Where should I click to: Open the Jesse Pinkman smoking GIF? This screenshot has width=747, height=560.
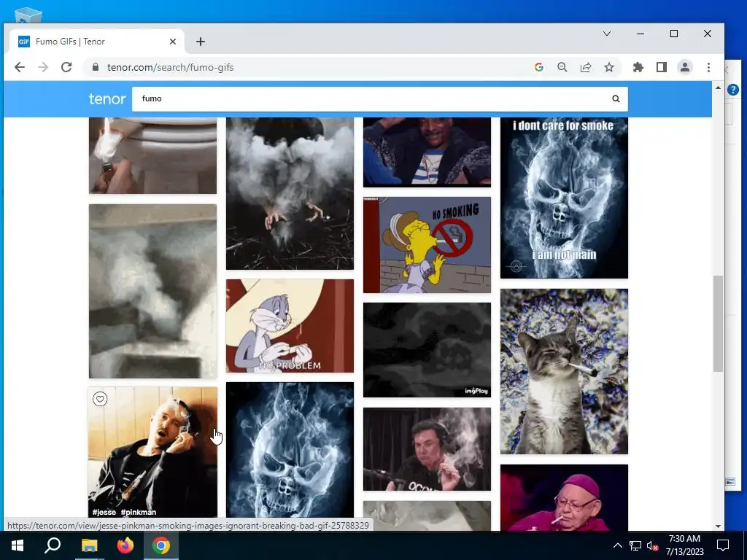(152, 452)
